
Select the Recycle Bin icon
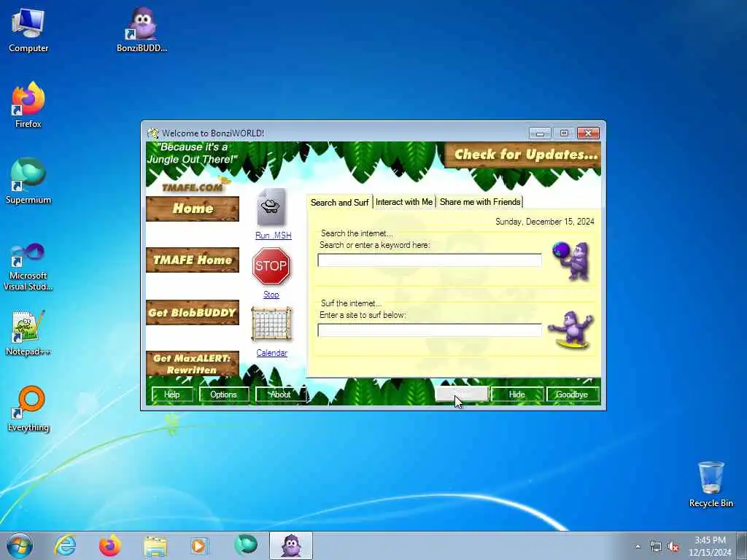(x=711, y=484)
